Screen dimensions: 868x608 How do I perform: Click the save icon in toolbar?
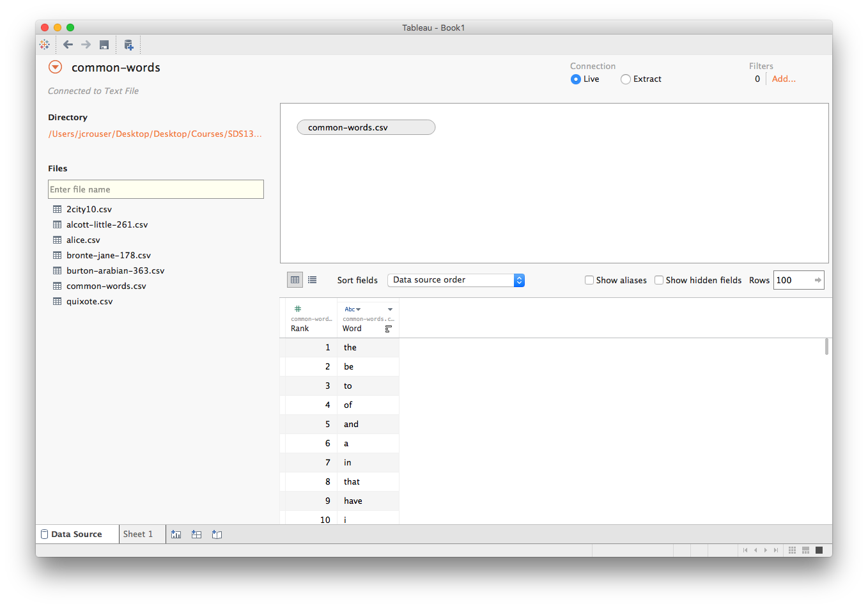(x=104, y=45)
